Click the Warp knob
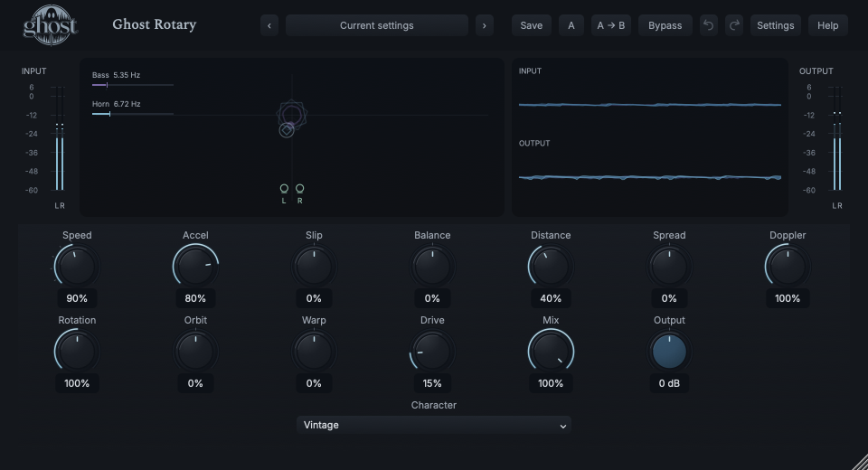 tap(314, 352)
